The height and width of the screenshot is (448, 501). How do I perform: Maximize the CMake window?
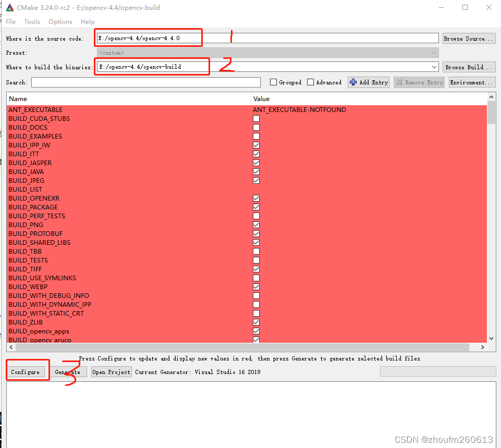point(465,7)
